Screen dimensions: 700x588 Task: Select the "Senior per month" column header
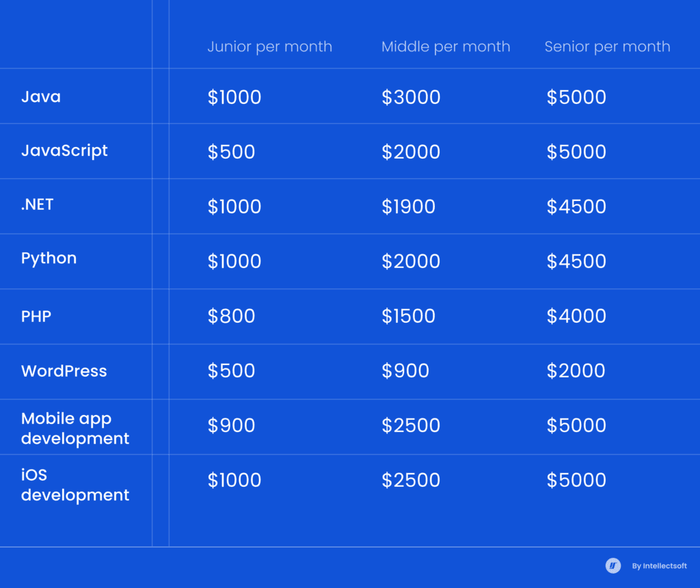click(x=607, y=46)
